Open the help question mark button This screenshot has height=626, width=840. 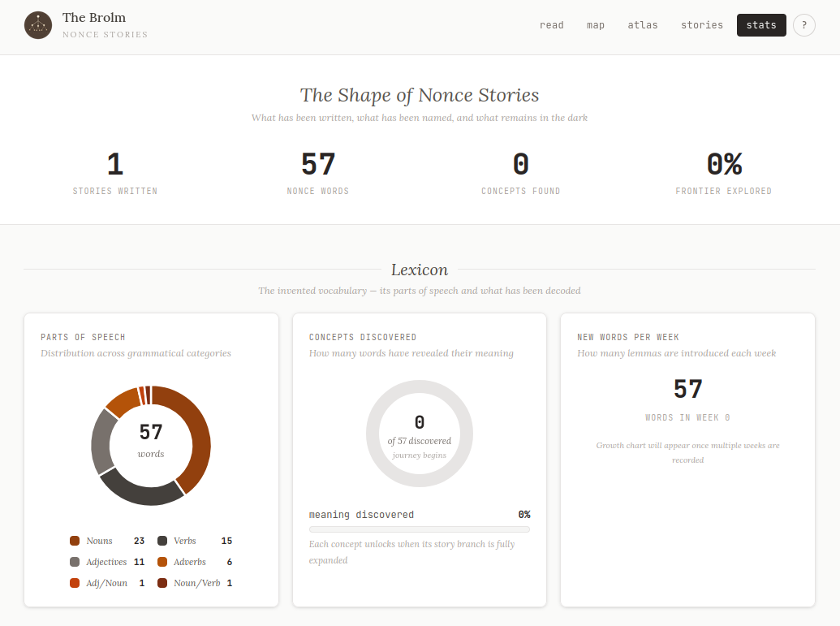(803, 25)
